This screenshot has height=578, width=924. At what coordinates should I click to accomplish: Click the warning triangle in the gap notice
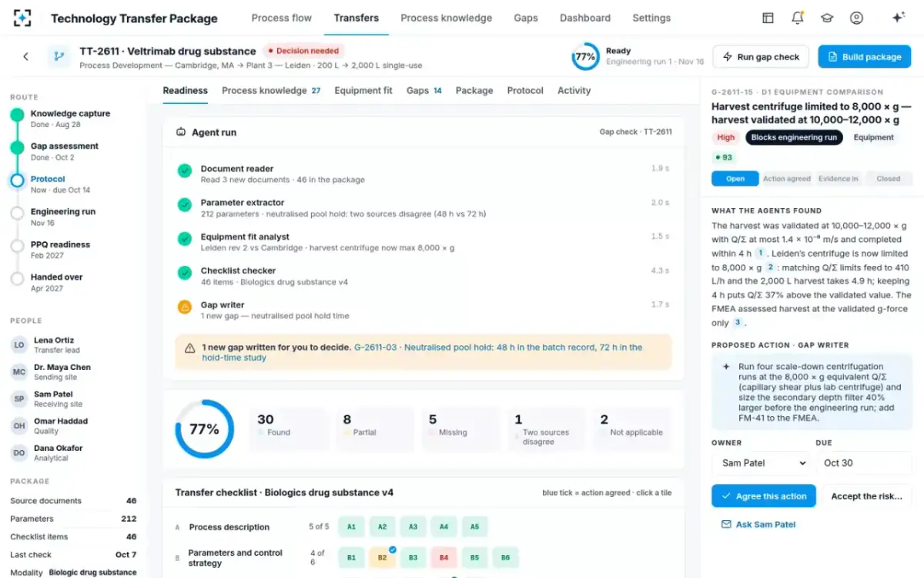tap(189, 348)
